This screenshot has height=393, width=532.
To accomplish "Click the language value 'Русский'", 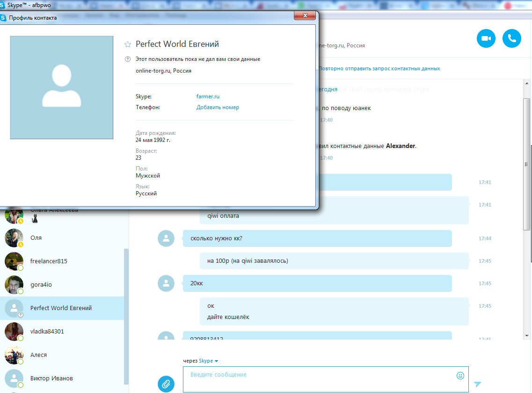I will [146, 193].
